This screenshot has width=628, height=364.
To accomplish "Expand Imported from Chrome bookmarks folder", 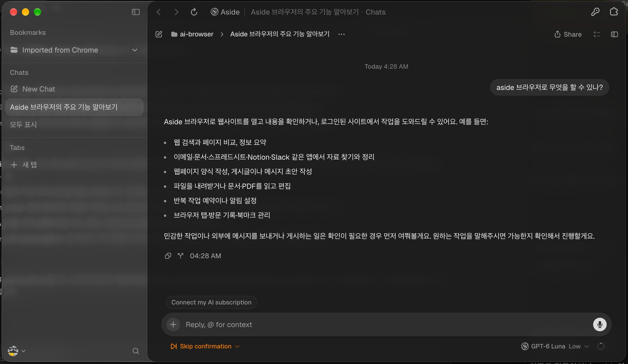I will [x=135, y=50].
